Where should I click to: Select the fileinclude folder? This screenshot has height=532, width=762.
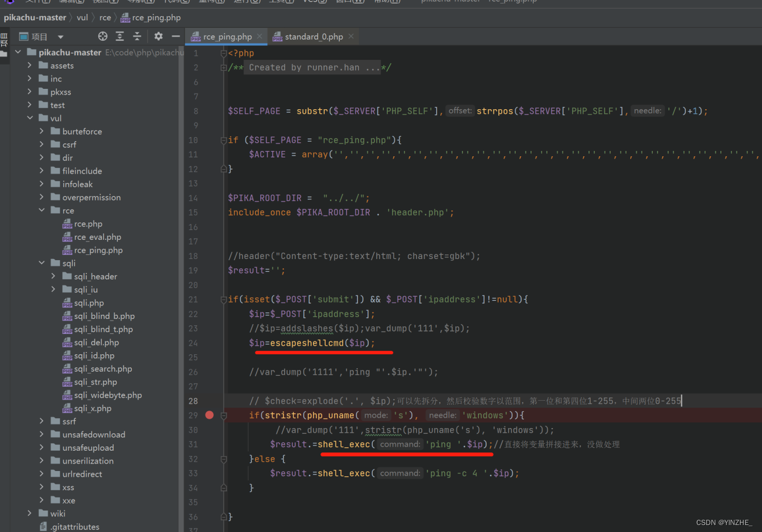point(82,171)
